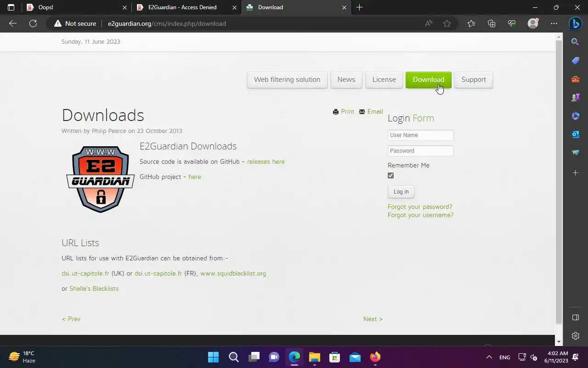Click the address bar URL
The image size is (588, 368).
(x=167, y=23)
